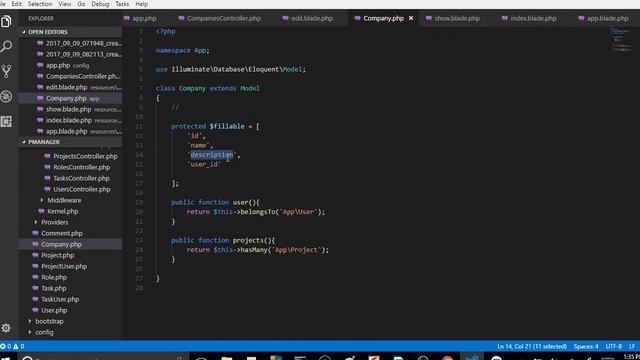The height and width of the screenshot is (360, 640).
Task: Open Kernel.php in file tree
Action: (62, 211)
